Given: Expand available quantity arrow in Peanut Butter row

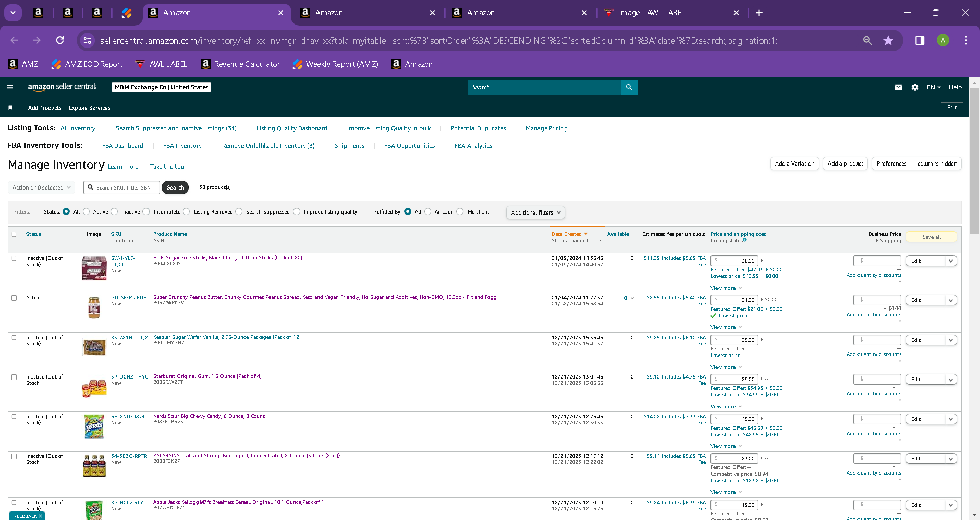Looking at the screenshot, I should (632, 298).
